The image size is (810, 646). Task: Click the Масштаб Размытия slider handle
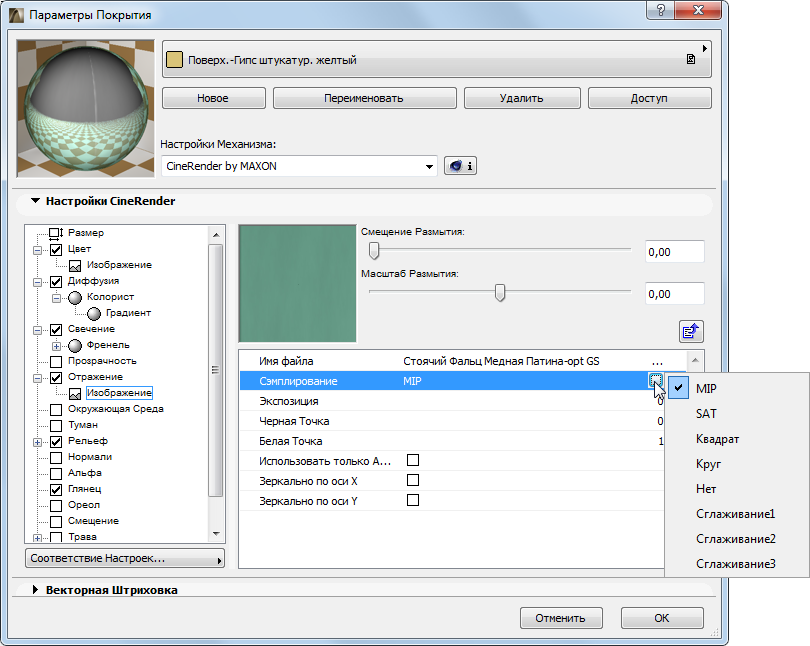click(500, 293)
